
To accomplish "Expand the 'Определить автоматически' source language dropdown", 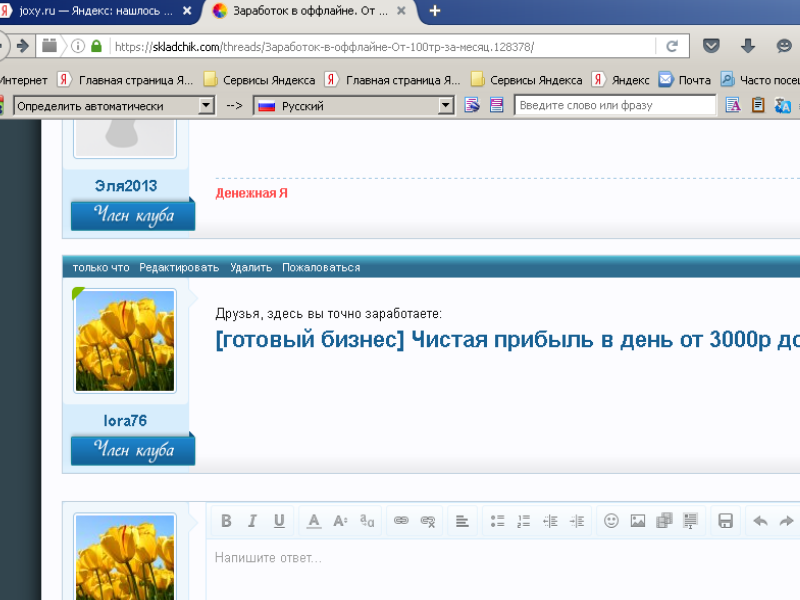I will pyautogui.click(x=206, y=105).
